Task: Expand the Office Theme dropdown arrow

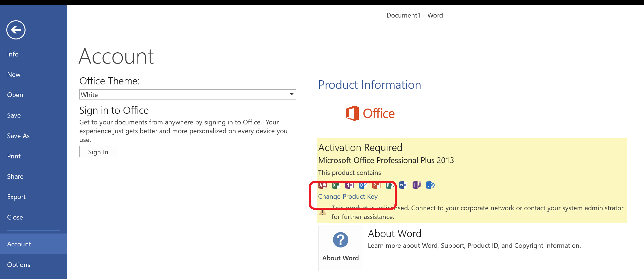Action: pos(292,95)
